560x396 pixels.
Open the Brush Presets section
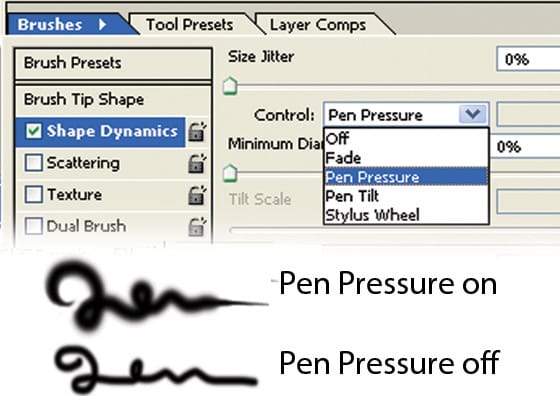tap(113, 64)
